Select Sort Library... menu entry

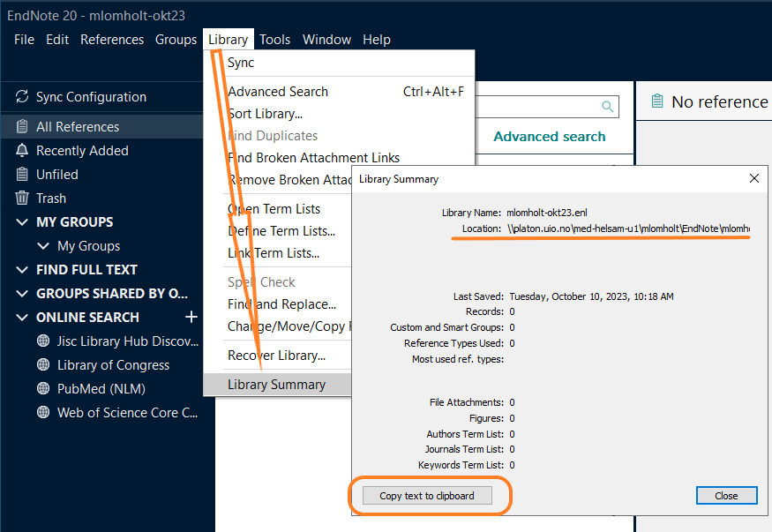pyautogui.click(x=339, y=114)
